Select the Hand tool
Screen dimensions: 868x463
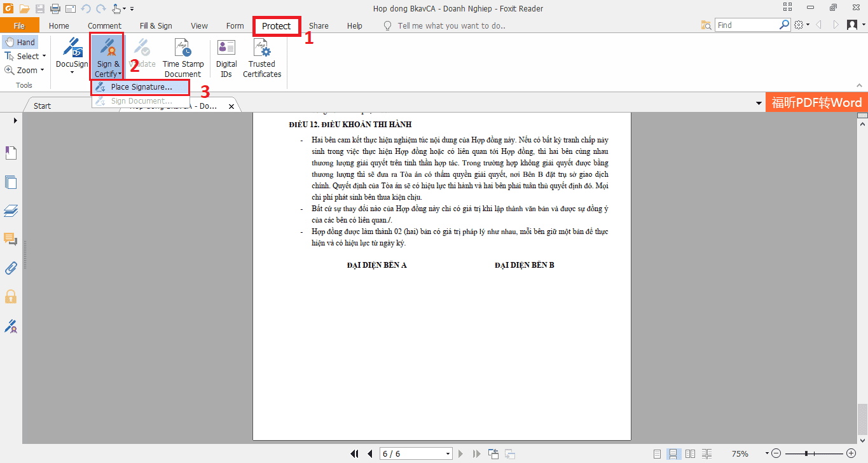tap(20, 42)
